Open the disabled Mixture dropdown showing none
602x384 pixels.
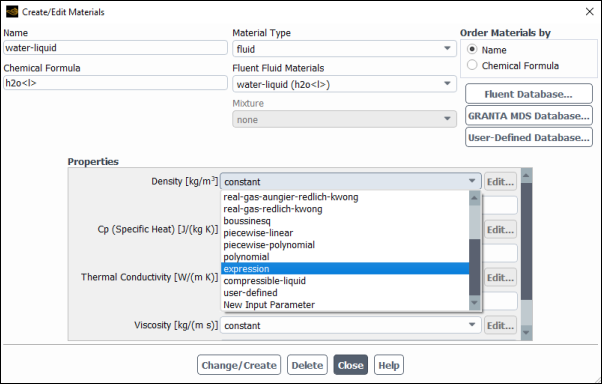344,119
